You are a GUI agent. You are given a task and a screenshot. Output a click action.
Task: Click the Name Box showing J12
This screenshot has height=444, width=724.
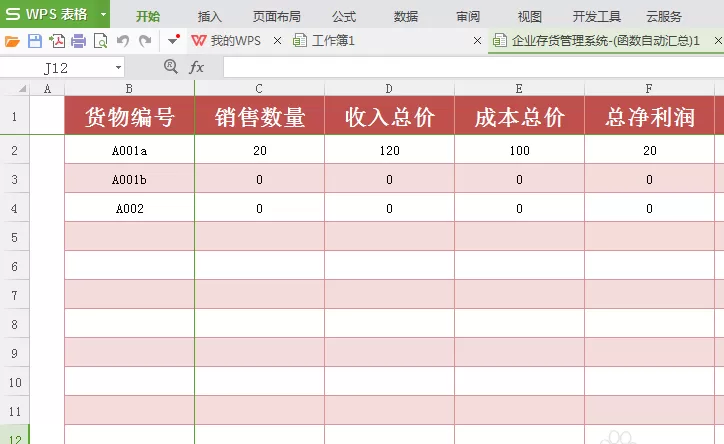56,68
